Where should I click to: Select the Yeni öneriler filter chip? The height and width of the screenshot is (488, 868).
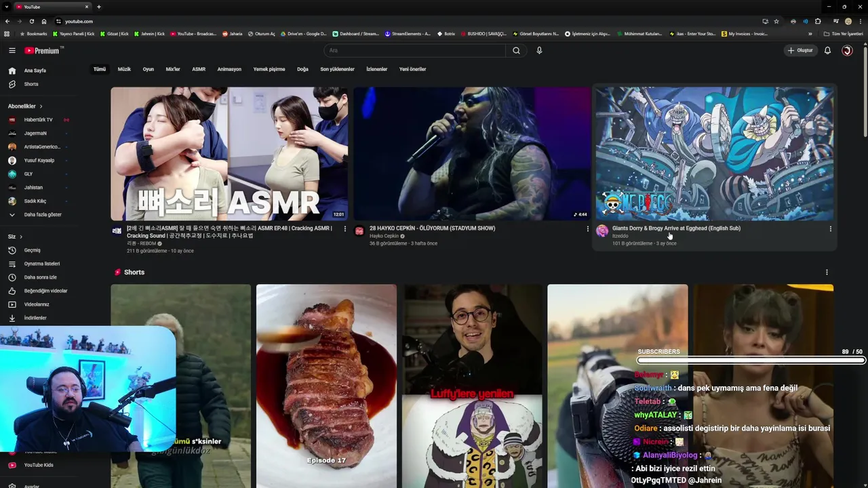click(412, 69)
